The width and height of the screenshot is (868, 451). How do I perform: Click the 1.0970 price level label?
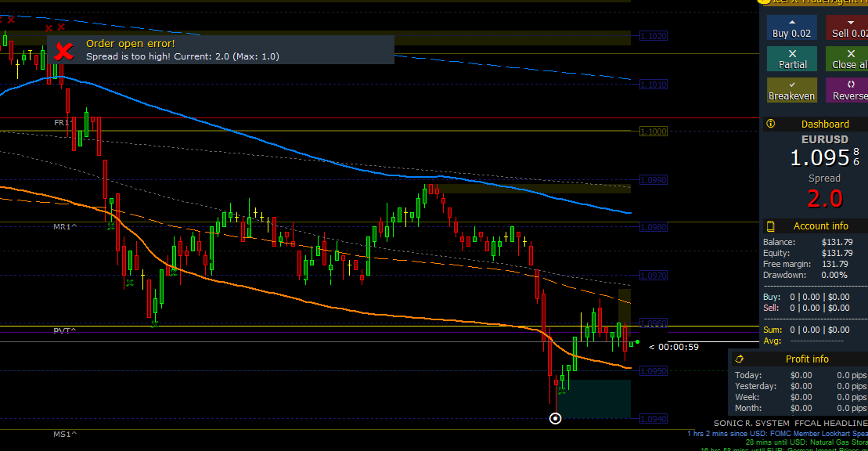point(654,276)
